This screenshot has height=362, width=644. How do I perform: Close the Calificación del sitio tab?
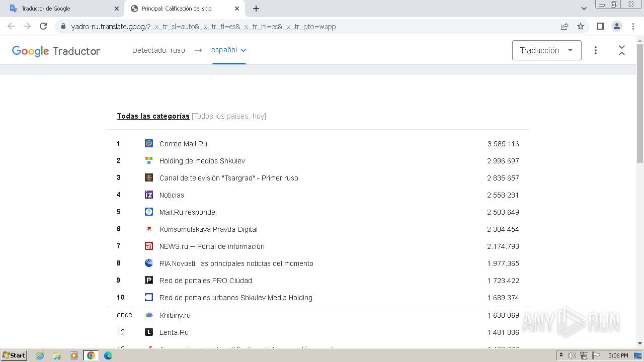[237, 9]
